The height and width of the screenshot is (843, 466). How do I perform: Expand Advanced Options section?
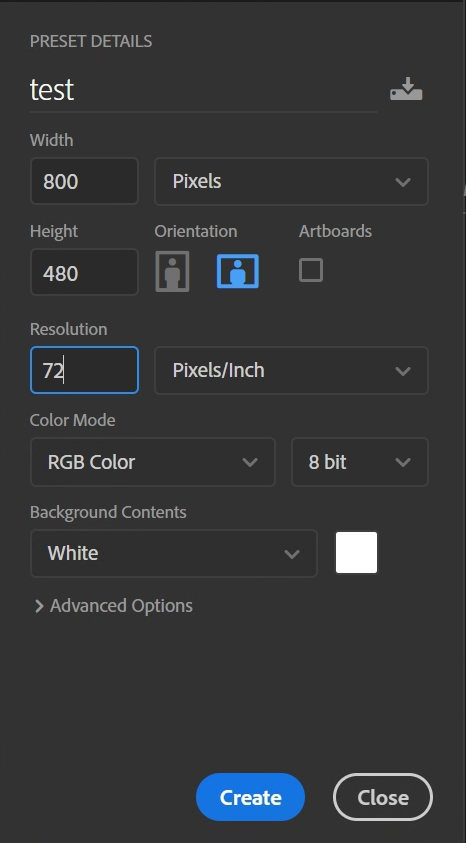click(113, 606)
